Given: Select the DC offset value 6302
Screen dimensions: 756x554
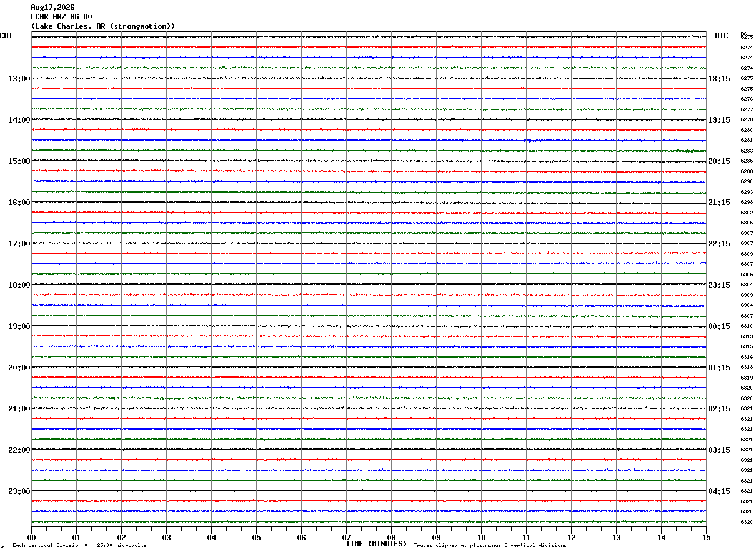Looking at the screenshot, I should pos(747,213).
